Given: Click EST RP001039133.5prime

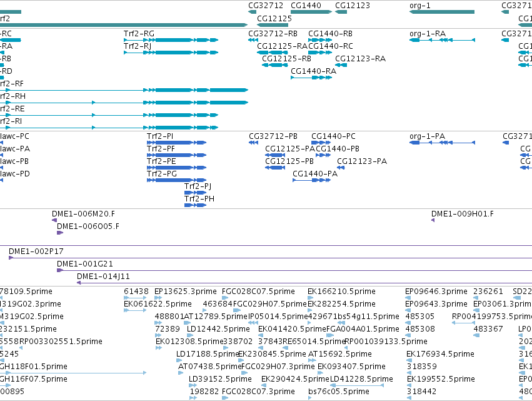Looking at the screenshot, I should pos(386,342).
